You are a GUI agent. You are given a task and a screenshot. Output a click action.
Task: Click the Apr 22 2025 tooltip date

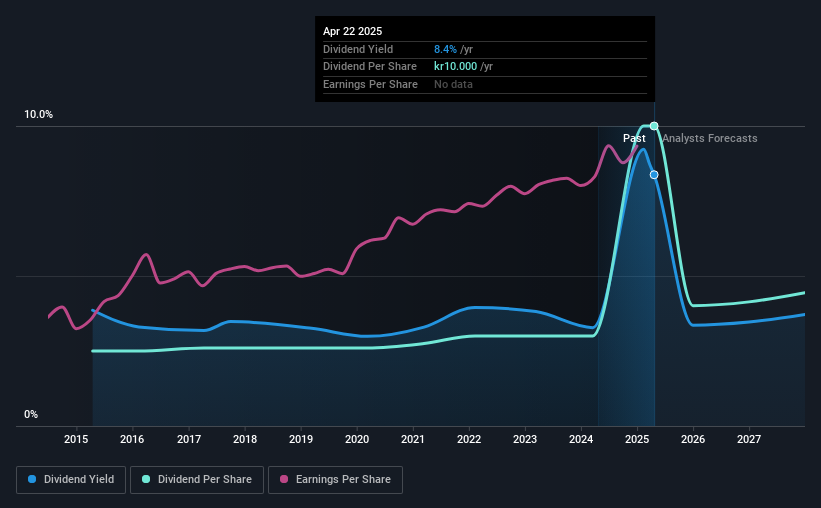coord(352,31)
